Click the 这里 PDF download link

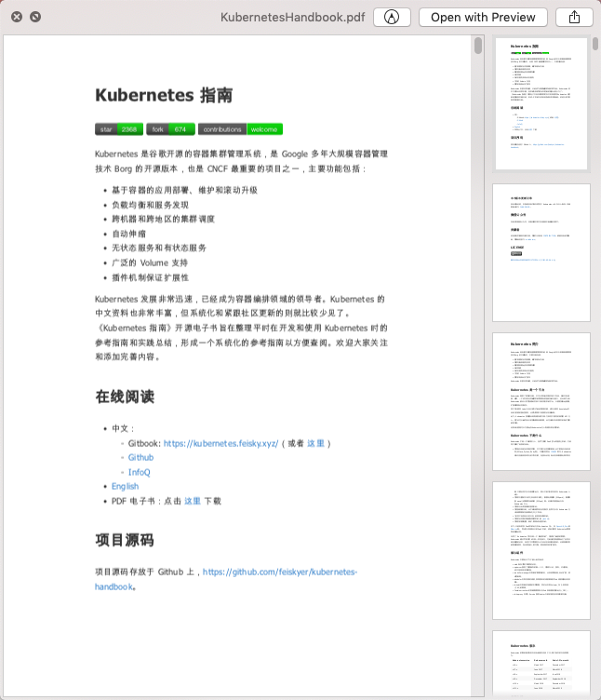point(193,501)
